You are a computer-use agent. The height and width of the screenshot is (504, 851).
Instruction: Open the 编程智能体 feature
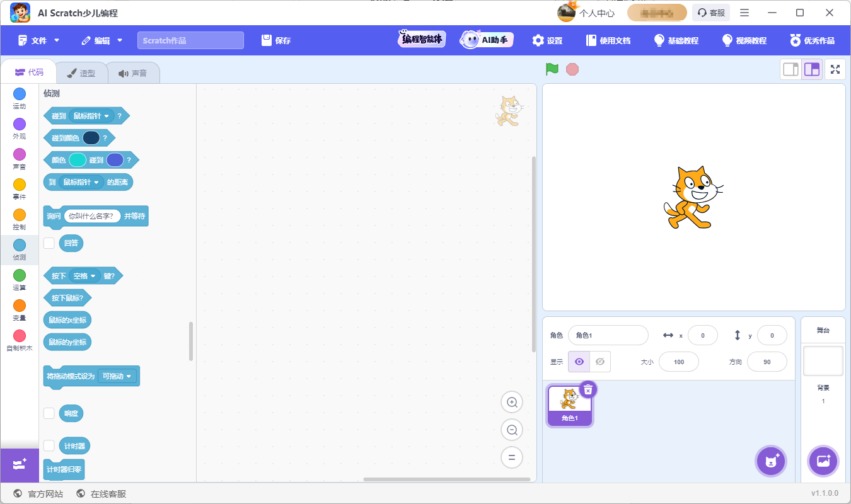[x=422, y=40]
